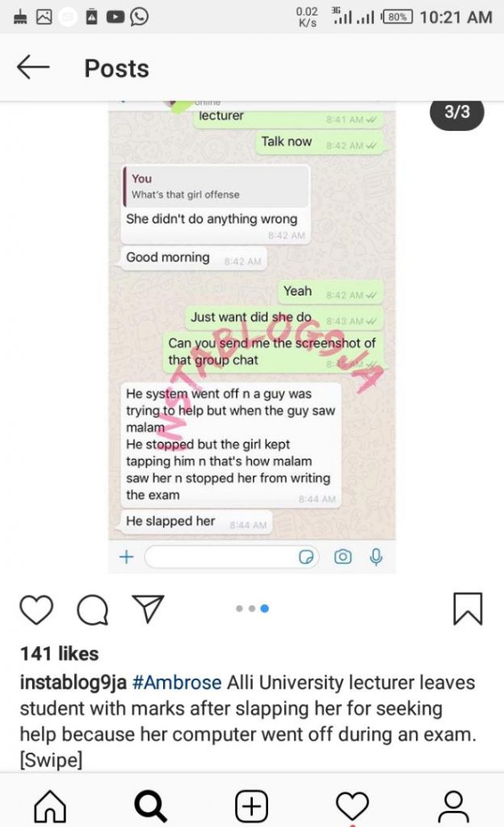
Task: Tap the 3/3 image counter badge
Action: pyautogui.click(x=457, y=111)
